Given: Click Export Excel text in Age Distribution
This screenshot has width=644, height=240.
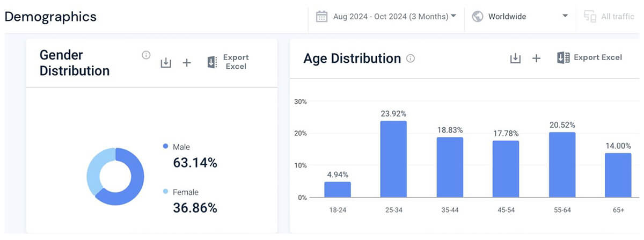Looking at the screenshot, I should pos(598,57).
